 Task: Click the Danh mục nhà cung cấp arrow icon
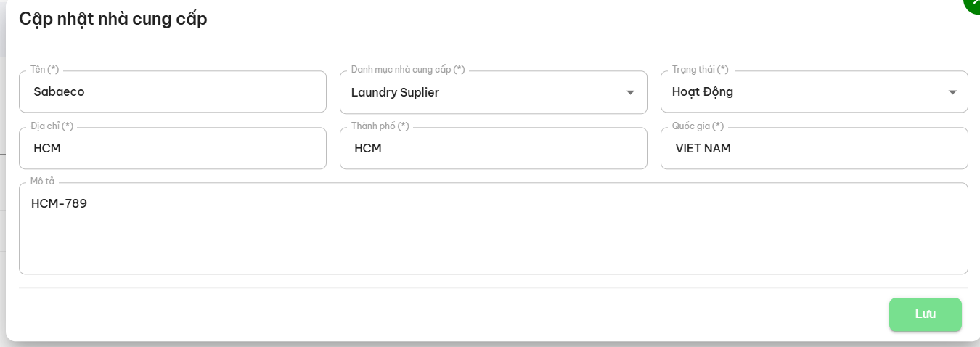point(630,92)
